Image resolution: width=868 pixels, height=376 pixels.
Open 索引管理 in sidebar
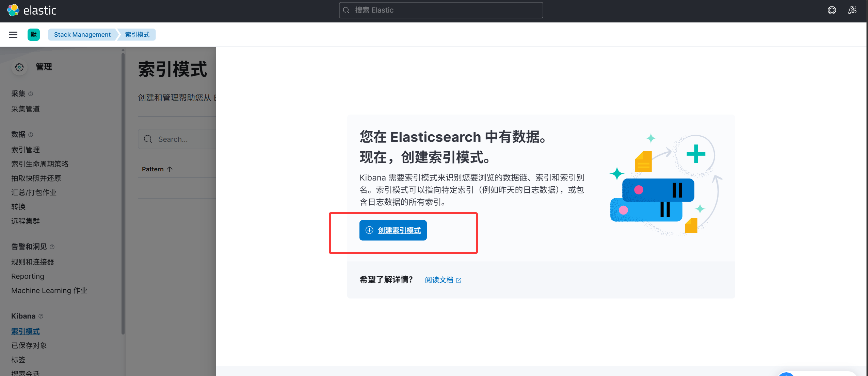[26, 150]
